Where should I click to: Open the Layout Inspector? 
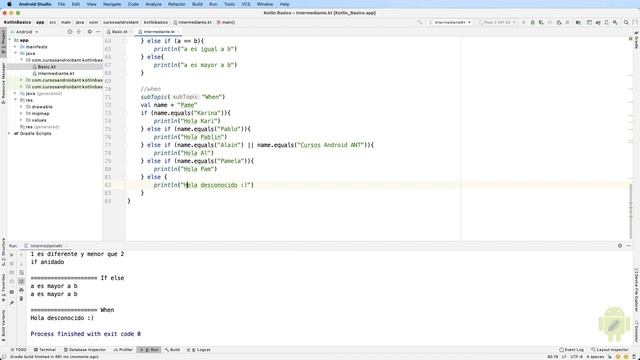tap(610, 350)
